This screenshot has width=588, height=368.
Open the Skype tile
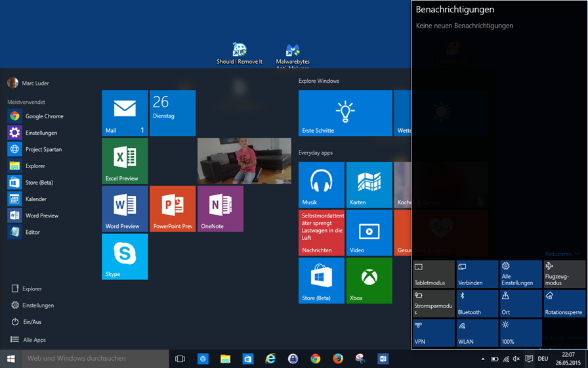coord(125,256)
